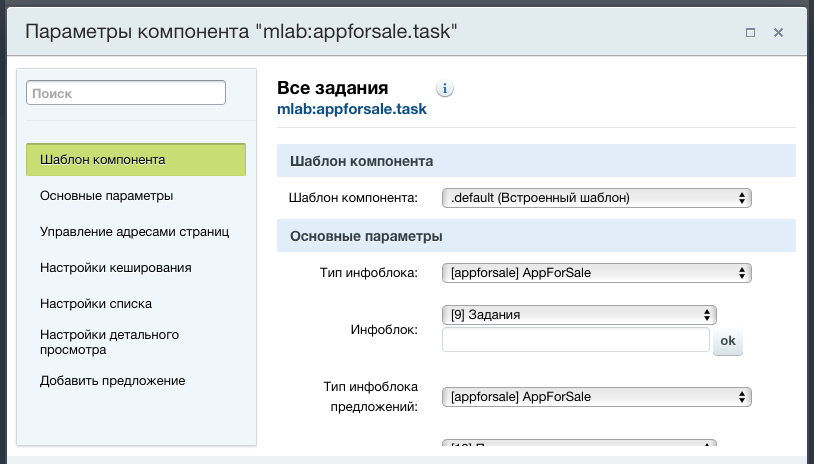Select Настройки списка in sidebar
Image resolution: width=814 pixels, height=464 pixels.
point(96,304)
